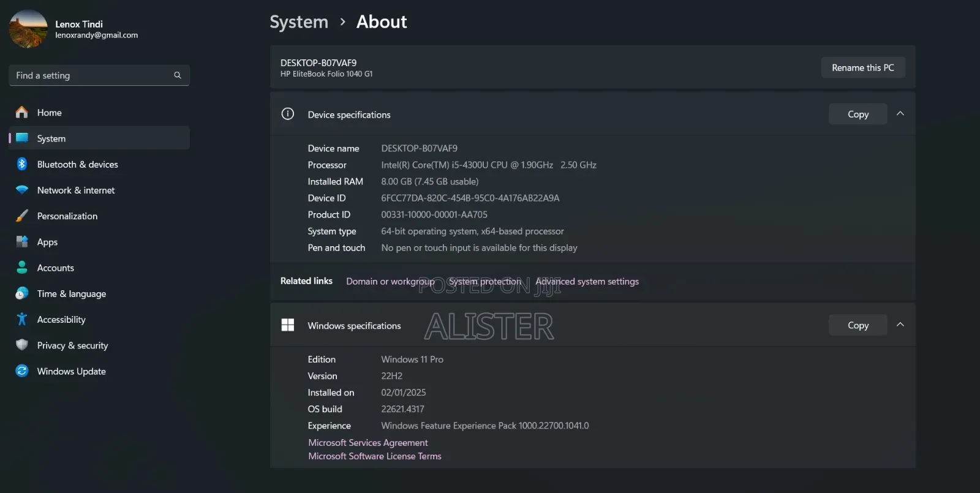Open Accessibility settings

[x=99, y=319]
